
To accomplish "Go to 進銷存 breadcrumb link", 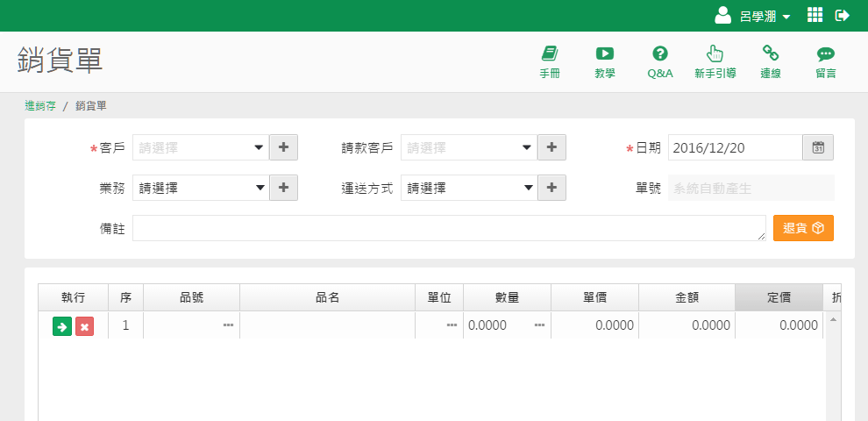I will 40,105.
